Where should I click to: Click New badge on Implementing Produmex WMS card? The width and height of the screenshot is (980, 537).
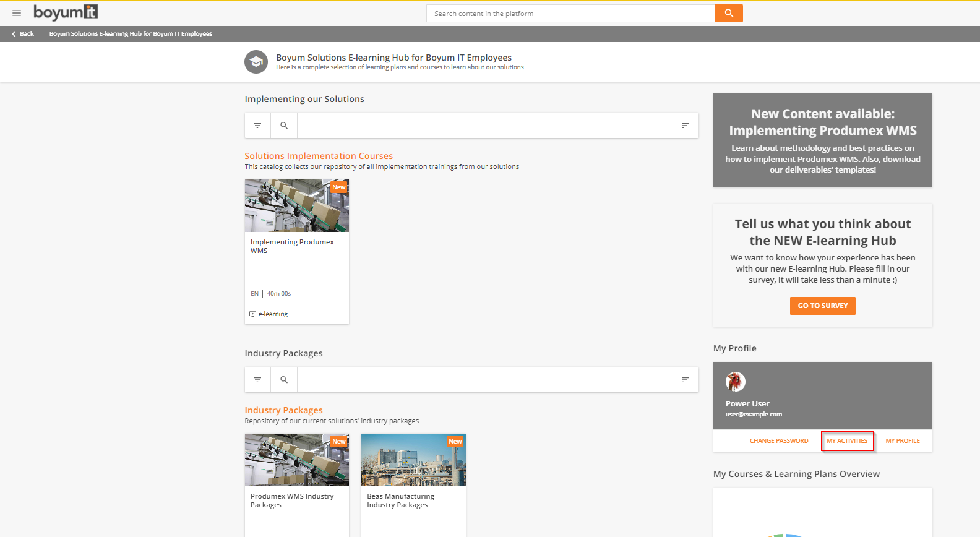point(339,187)
